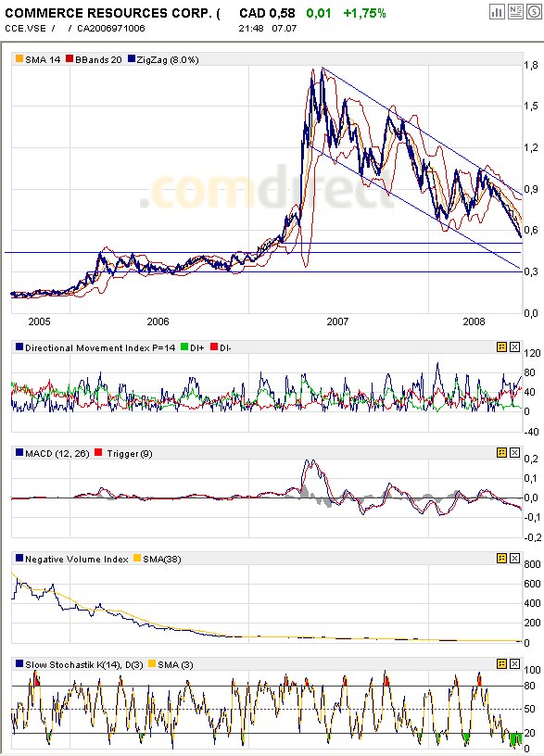Click the 2008 year label on axis

474,321
